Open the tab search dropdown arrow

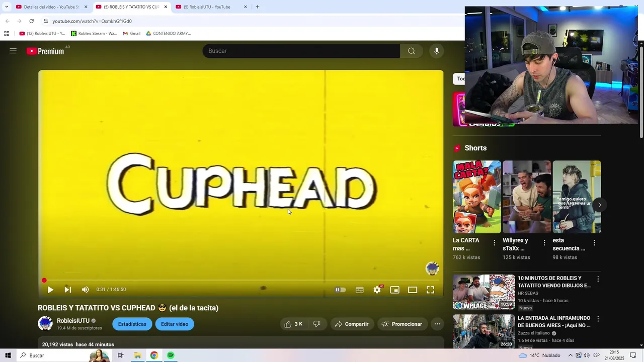[x=7, y=7]
